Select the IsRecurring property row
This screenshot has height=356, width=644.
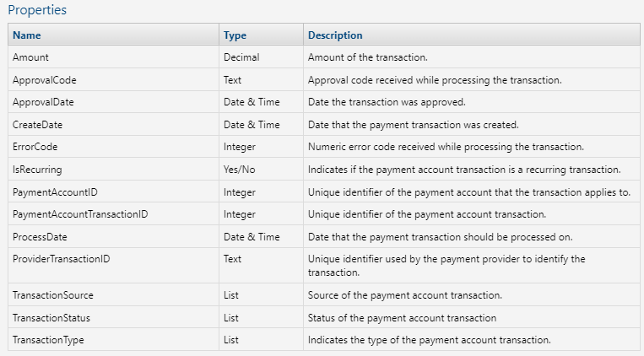(37, 170)
